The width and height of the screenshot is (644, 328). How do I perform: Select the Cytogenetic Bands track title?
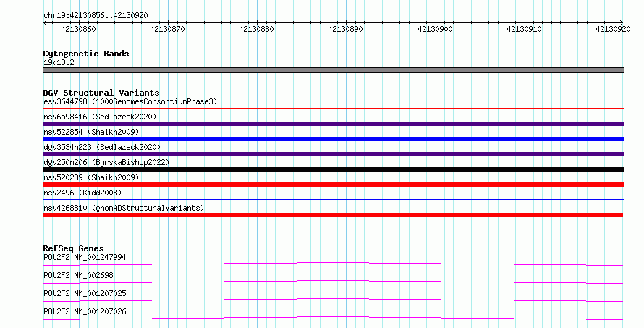pos(86,54)
